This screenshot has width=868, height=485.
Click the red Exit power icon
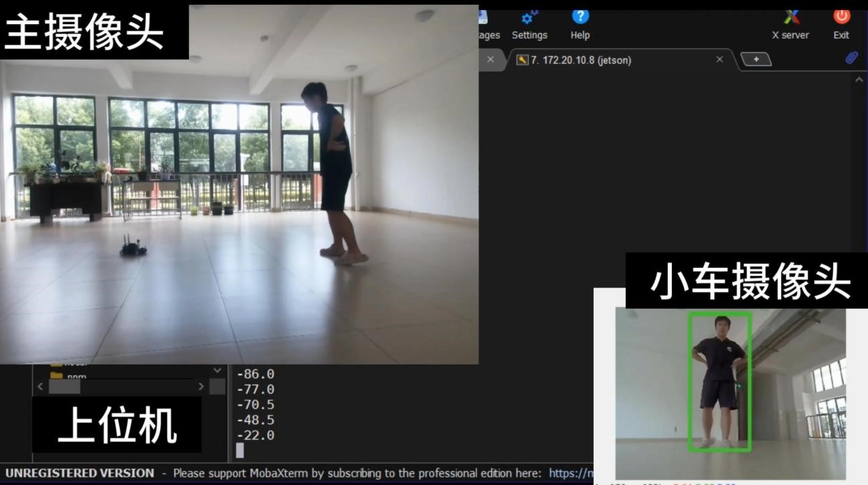pyautogui.click(x=841, y=25)
